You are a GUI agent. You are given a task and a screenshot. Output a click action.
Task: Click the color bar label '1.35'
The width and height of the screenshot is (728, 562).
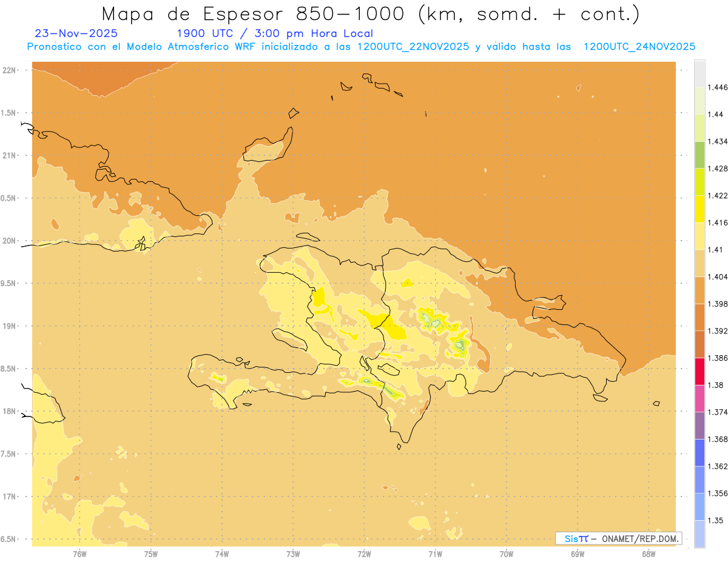tap(716, 520)
